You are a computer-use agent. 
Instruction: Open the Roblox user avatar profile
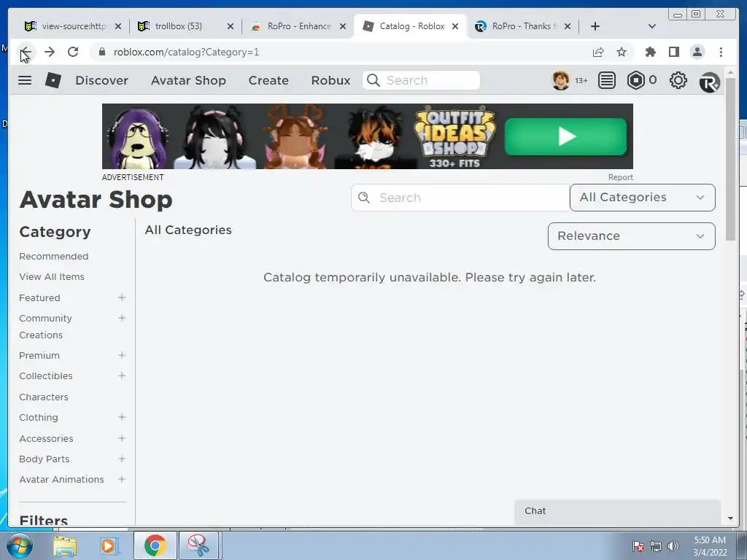(561, 80)
